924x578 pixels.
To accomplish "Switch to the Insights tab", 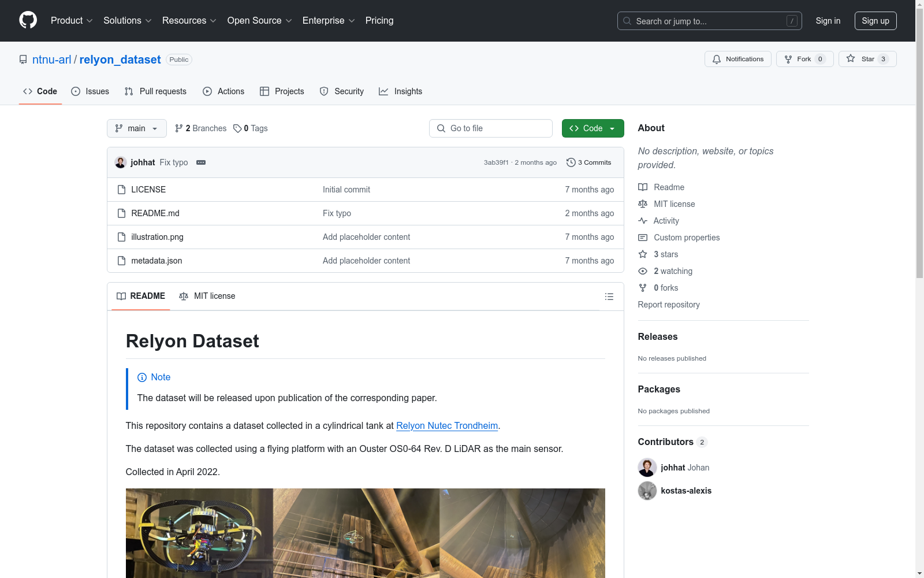I will pos(401,91).
